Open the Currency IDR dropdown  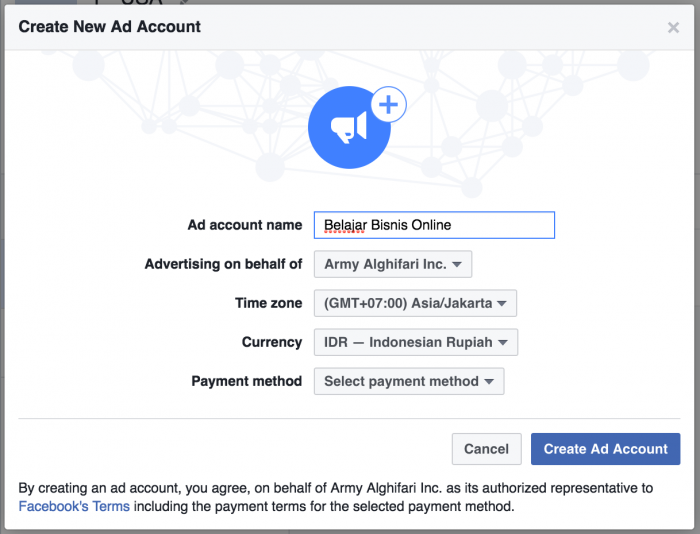(x=415, y=343)
